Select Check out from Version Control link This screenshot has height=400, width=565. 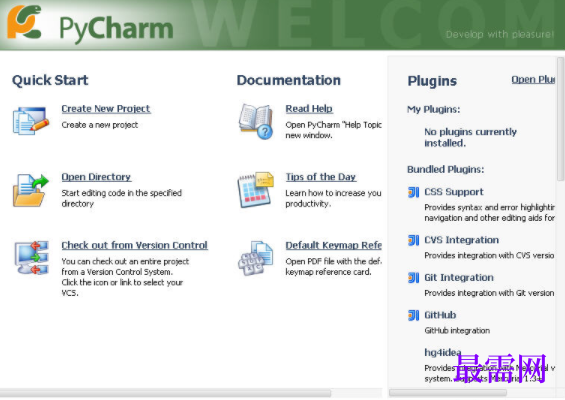click(134, 245)
